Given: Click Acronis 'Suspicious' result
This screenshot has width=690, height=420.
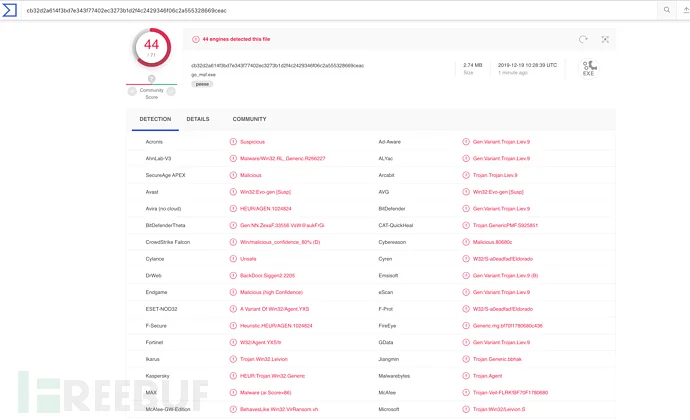Looking at the screenshot, I should tap(253, 142).
